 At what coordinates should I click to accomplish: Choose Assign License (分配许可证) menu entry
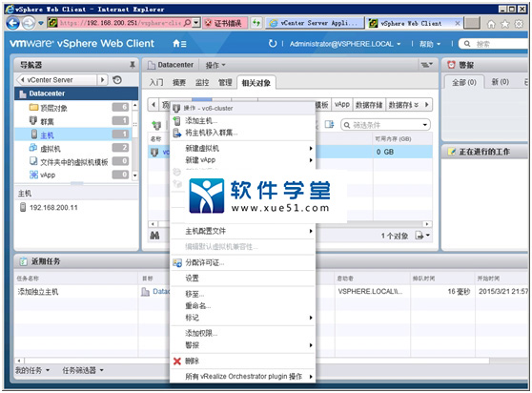pos(242,262)
